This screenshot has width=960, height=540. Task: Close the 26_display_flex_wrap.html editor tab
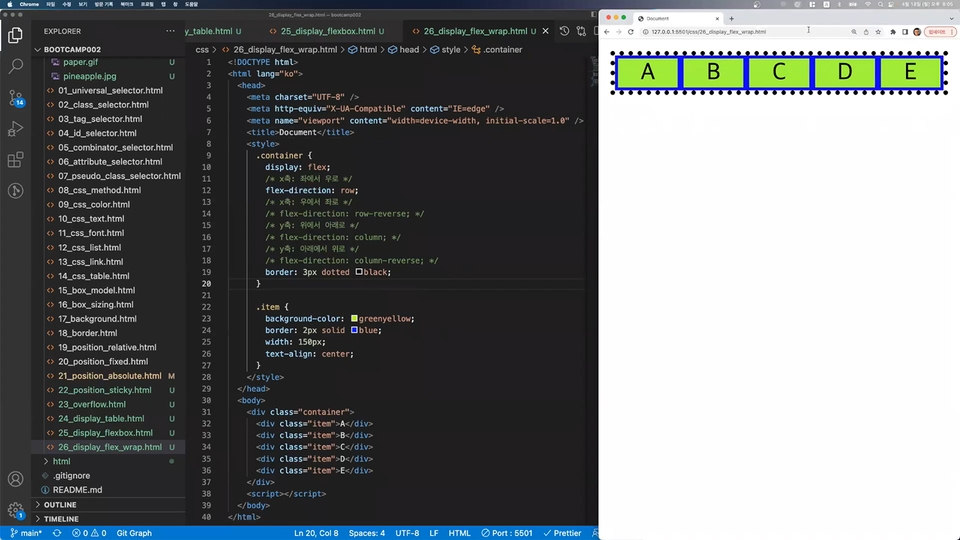click(546, 31)
